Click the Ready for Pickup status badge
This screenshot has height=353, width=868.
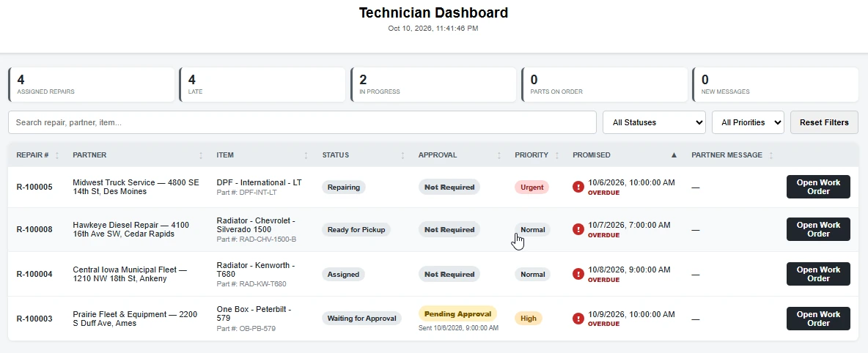coord(356,230)
